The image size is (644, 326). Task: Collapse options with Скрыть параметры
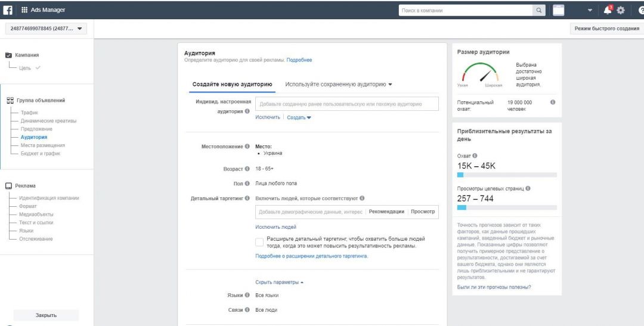[x=279, y=282]
